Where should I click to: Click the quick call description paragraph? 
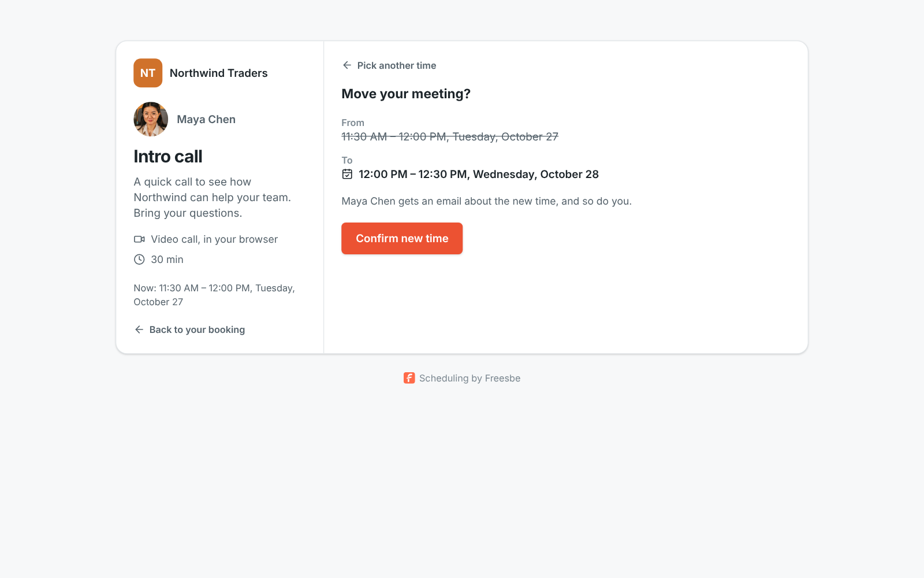(x=213, y=198)
